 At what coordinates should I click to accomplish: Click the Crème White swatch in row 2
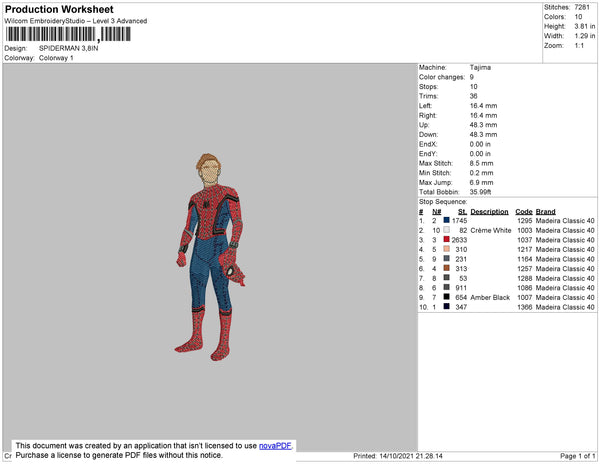pos(446,230)
